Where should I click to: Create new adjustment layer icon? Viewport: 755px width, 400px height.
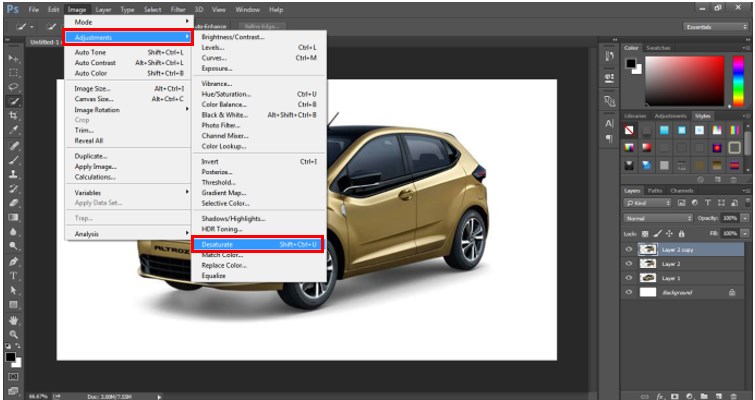(689, 396)
